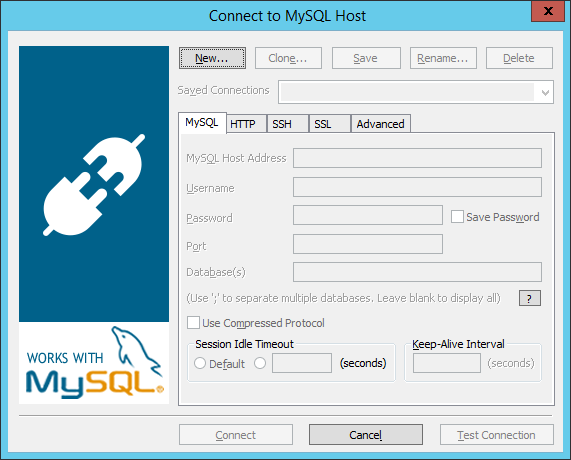
Task: Click the Save connection button
Action: [366, 58]
